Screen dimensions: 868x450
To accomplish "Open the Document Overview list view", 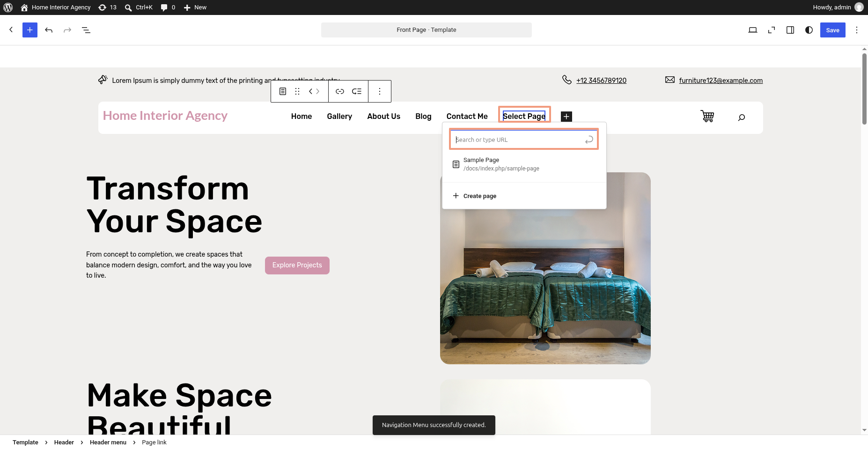I will (x=86, y=30).
